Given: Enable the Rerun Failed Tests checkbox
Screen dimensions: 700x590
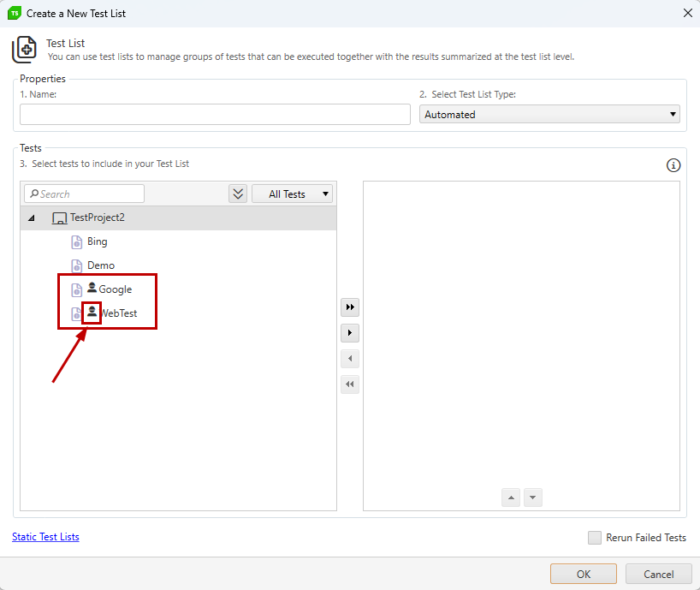Looking at the screenshot, I should pyautogui.click(x=595, y=537).
